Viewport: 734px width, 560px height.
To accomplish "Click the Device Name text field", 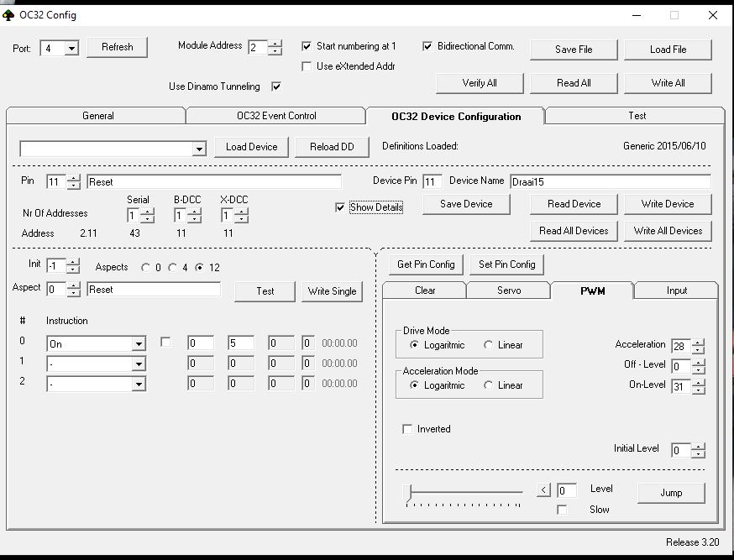I will coord(609,181).
